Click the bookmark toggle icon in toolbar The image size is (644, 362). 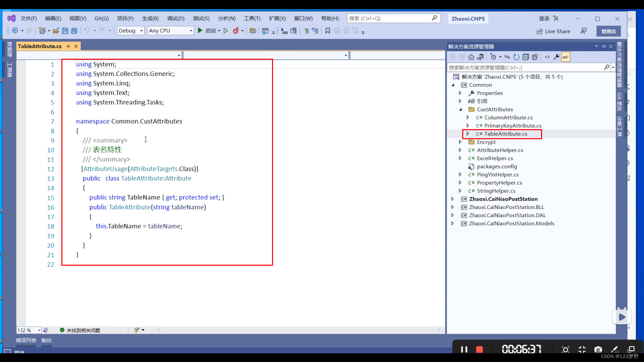328,31
